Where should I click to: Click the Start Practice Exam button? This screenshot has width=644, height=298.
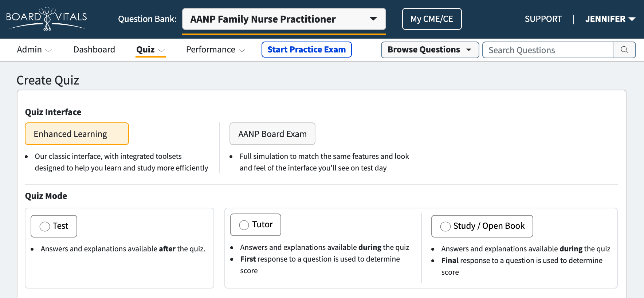pos(307,50)
